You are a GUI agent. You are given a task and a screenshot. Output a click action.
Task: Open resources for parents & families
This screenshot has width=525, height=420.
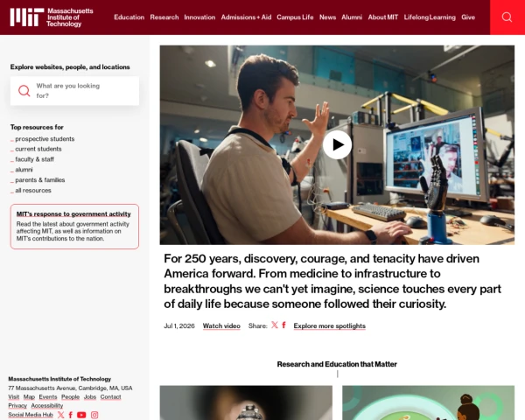40,180
